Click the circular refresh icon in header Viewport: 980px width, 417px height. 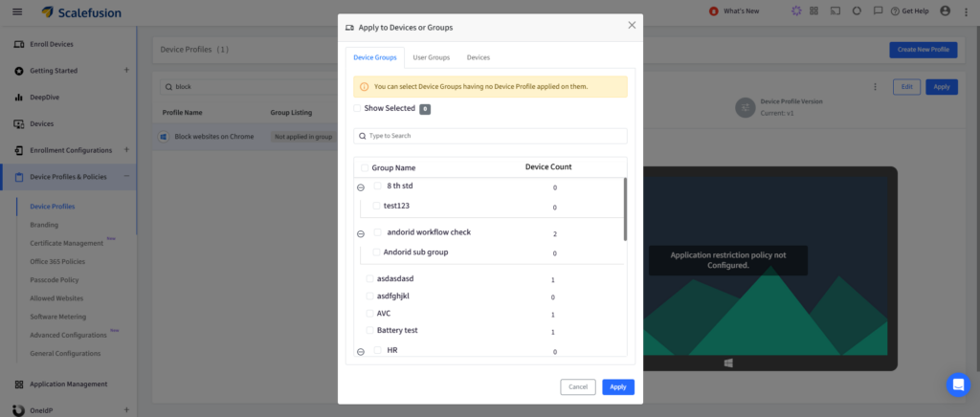(x=857, y=11)
